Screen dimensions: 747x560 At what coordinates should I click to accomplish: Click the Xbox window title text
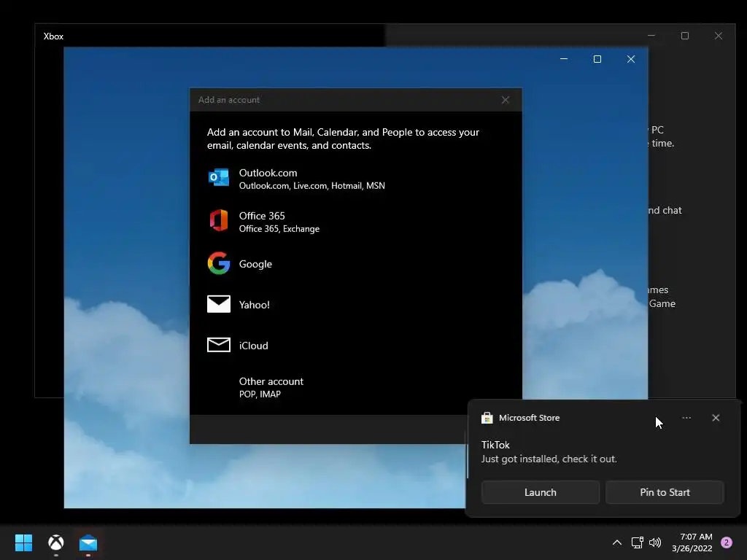tap(53, 36)
